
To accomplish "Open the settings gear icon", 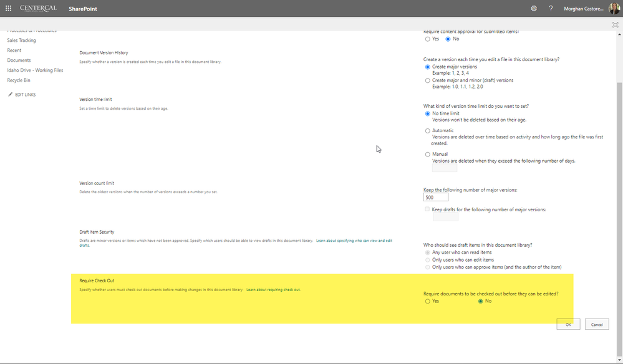I will point(534,8).
